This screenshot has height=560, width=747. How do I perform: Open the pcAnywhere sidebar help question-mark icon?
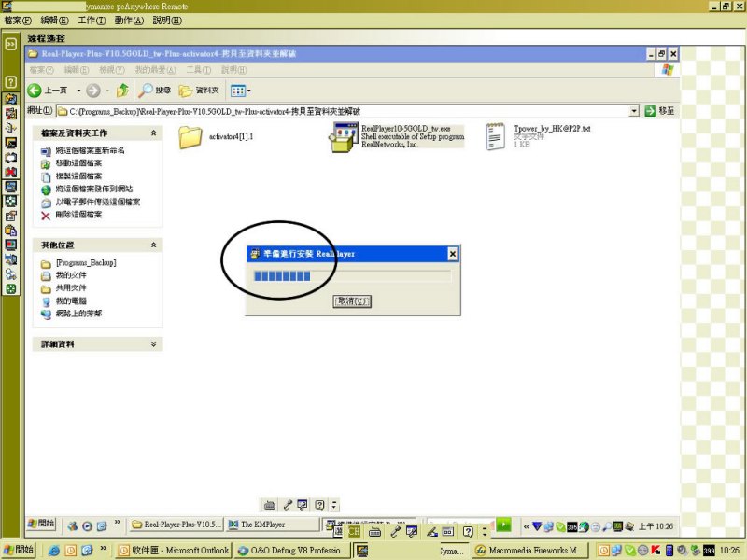tap(10, 82)
